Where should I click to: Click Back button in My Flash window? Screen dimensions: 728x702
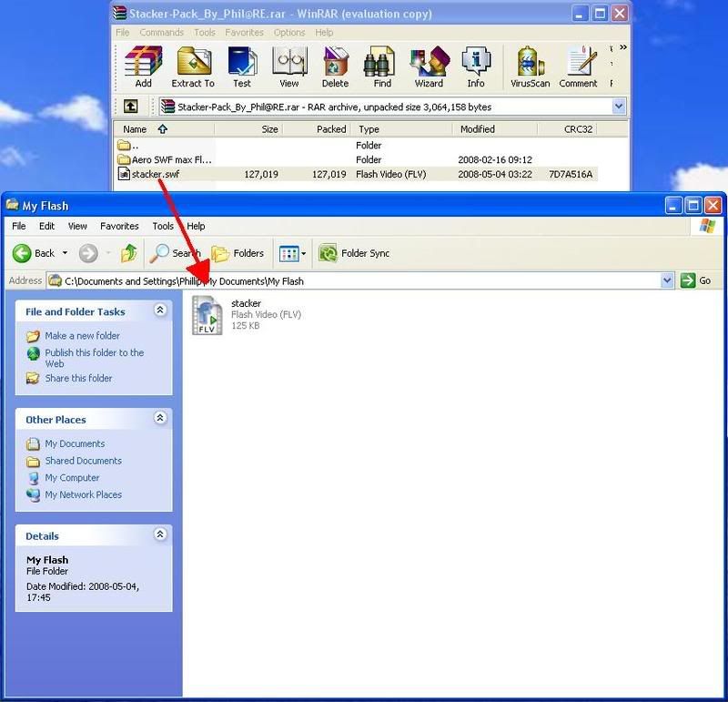34,253
